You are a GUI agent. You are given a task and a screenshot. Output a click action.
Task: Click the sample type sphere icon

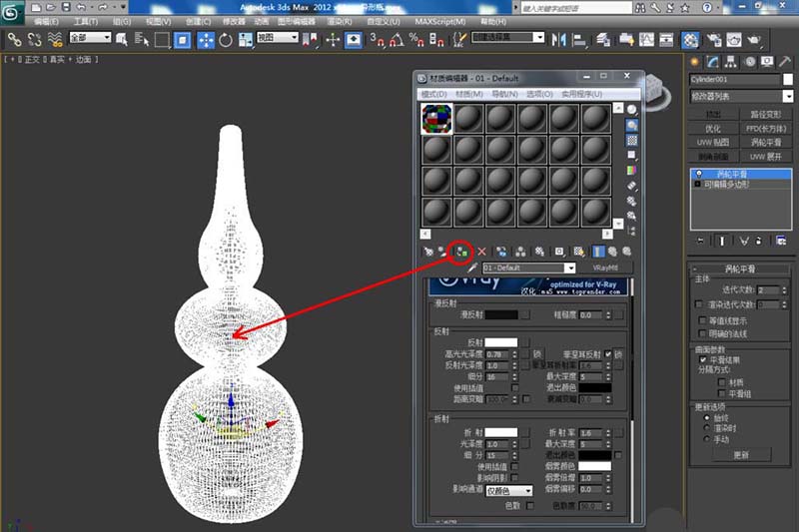tap(632, 109)
